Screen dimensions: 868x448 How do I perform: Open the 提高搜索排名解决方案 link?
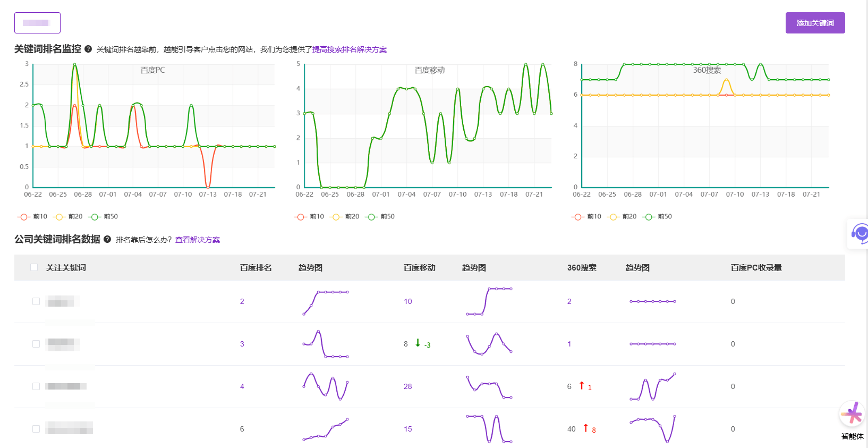tap(349, 49)
